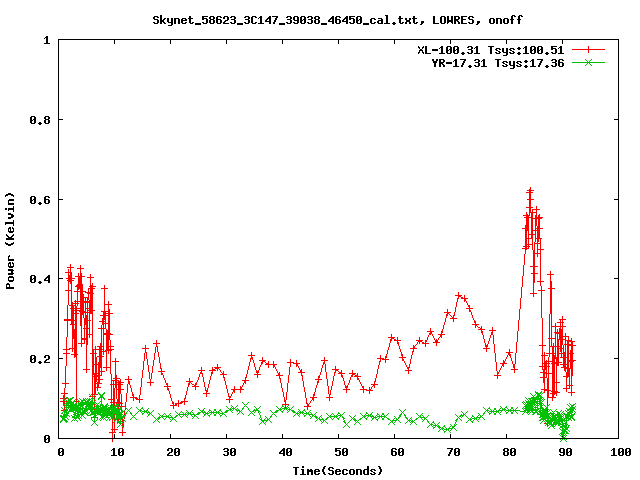Click the x-axis tick label 30
640x480 pixels.
[229, 452]
